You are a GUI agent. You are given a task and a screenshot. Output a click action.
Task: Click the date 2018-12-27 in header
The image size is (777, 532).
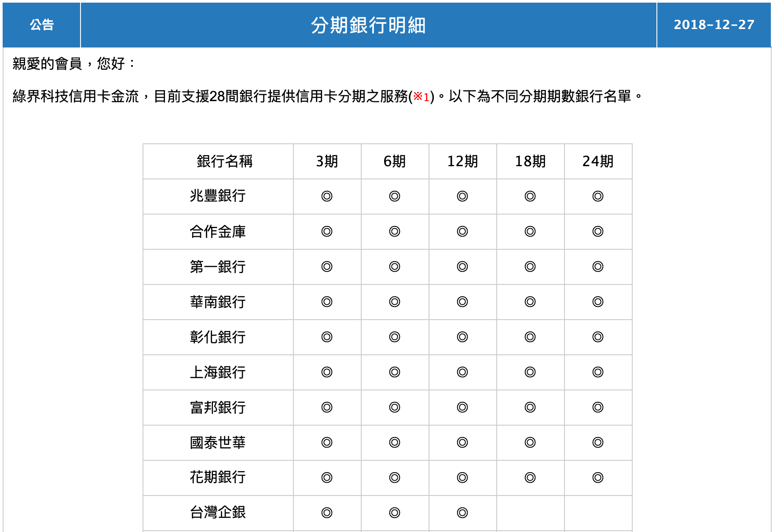715,25
